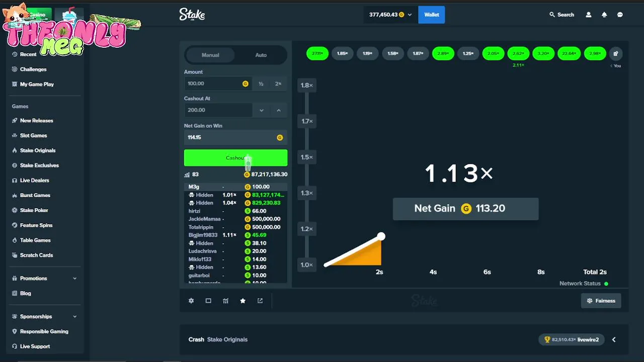
Task: Open Feature Spins category
Action: tap(32, 225)
